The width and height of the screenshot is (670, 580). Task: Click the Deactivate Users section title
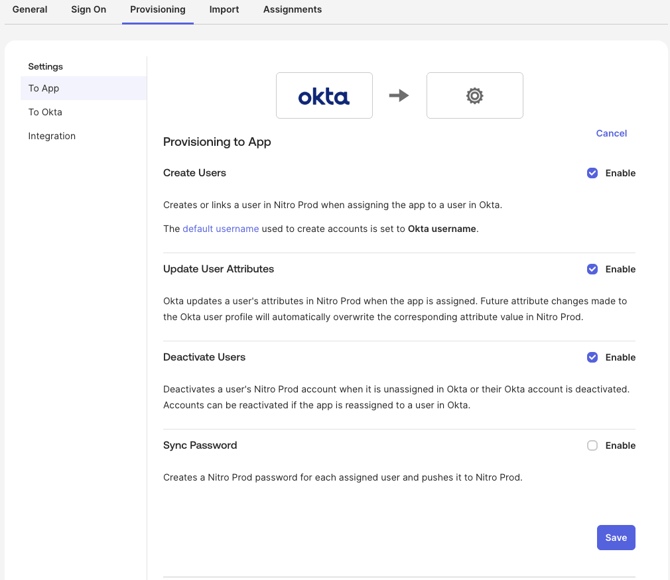tap(204, 357)
